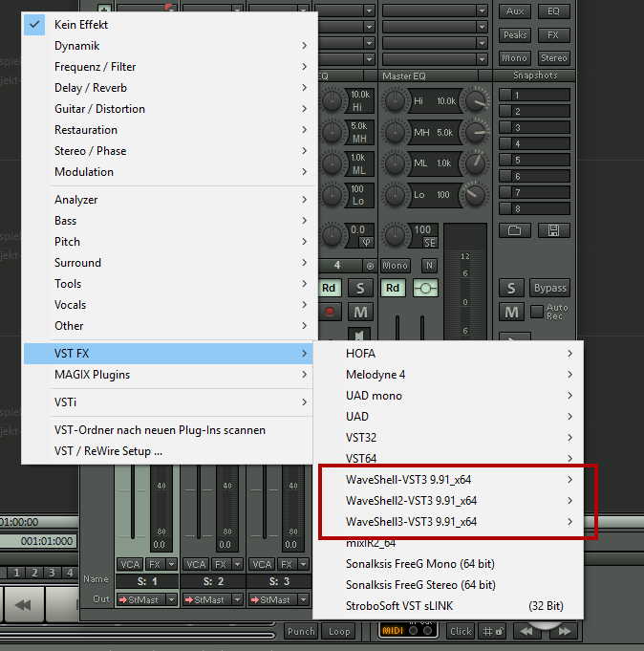This screenshot has width=644, height=651.
Task: Toggle the Mono button in master strip
Action: (396, 266)
